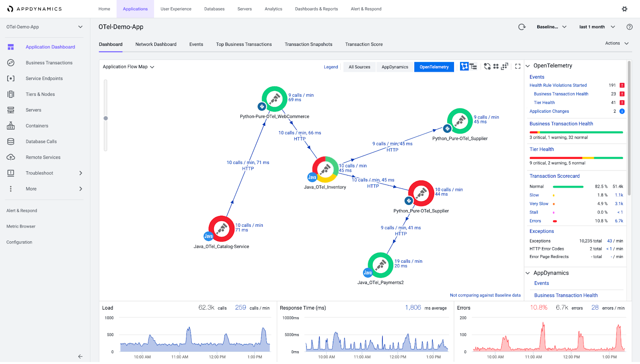Enable the AppDynamics source filter

[x=394, y=67]
